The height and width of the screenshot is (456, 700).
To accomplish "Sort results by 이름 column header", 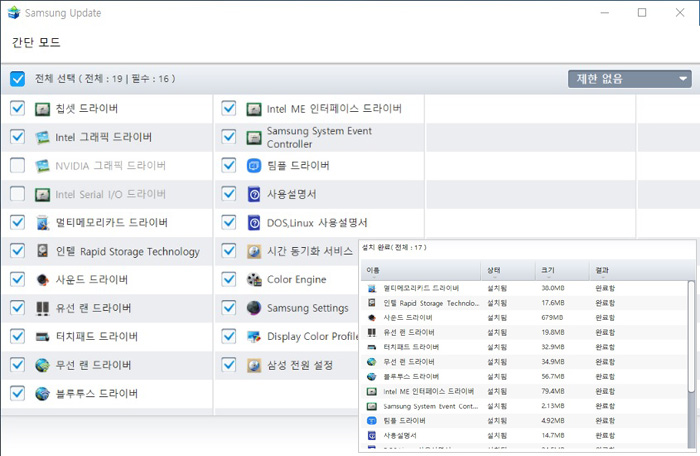I will tap(421, 270).
